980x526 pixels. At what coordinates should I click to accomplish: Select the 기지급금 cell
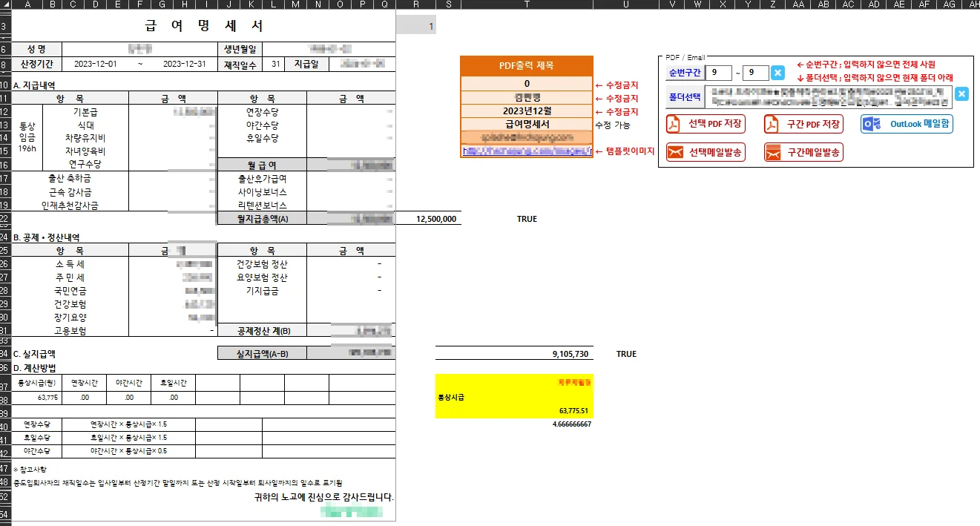(x=262, y=291)
